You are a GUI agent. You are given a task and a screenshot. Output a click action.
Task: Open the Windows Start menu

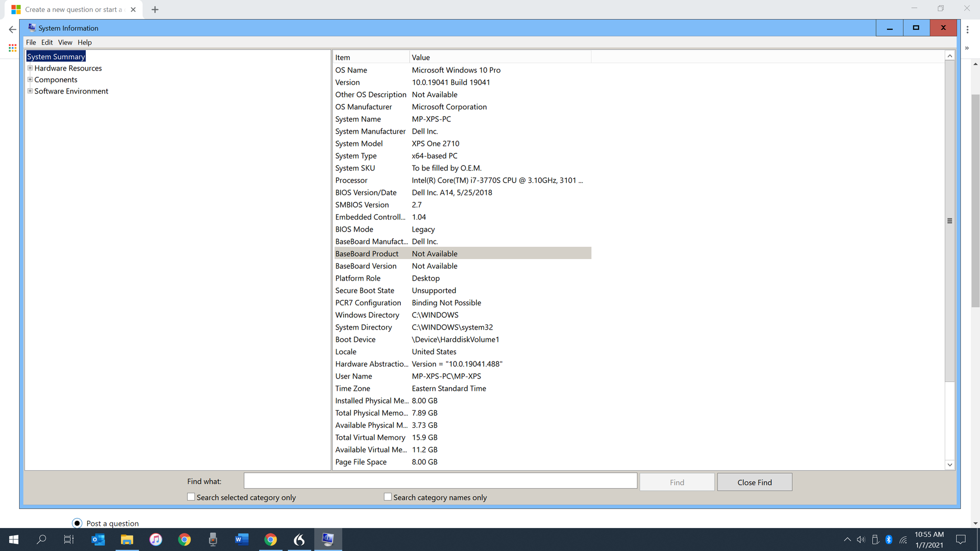[x=14, y=539]
